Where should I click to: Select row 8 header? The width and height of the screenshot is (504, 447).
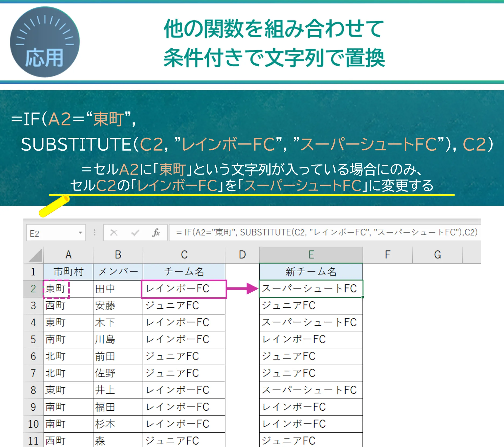[33, 390]
